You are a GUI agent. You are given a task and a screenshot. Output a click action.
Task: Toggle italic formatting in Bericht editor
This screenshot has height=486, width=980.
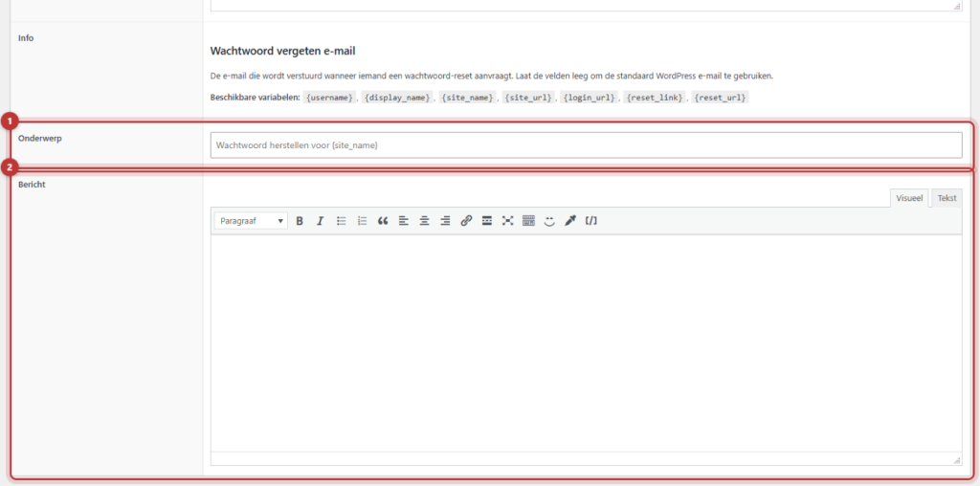tap(320, 220)
